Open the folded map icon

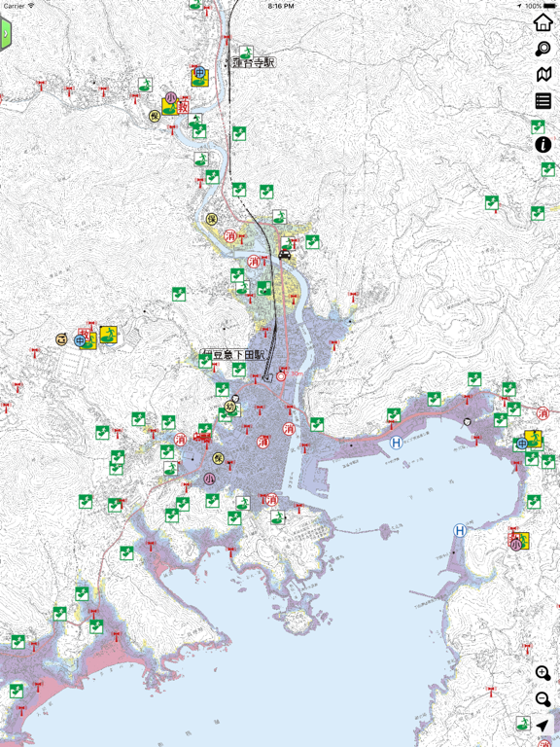coord(543,74)
